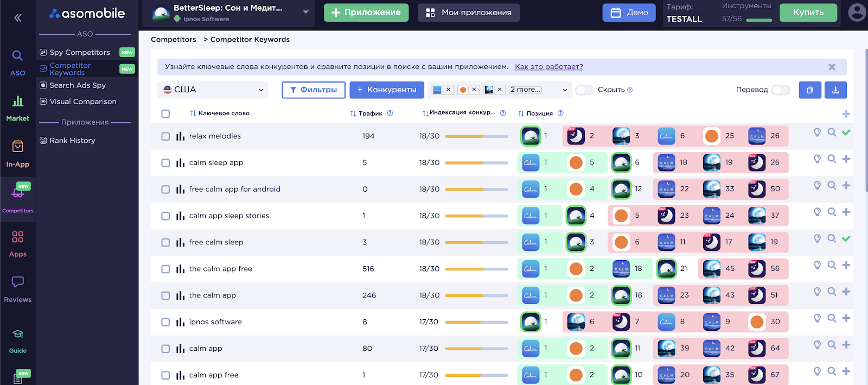The width and height of the screenshot is (868, 385).
Task: Open BetterSleep app selector dropdown
Action: click(x=228, y=13)
